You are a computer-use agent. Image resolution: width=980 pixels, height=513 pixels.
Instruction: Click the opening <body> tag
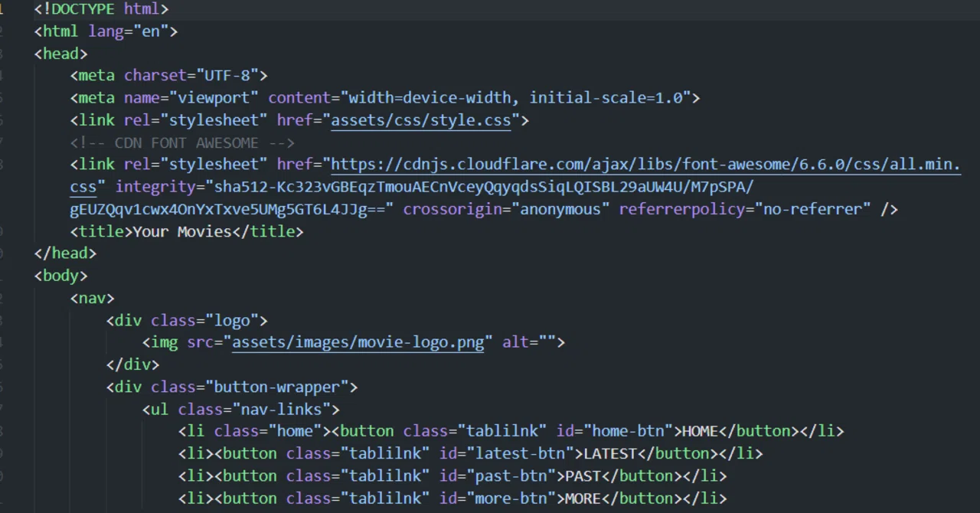pyautogui.click(x=61, y=276)
